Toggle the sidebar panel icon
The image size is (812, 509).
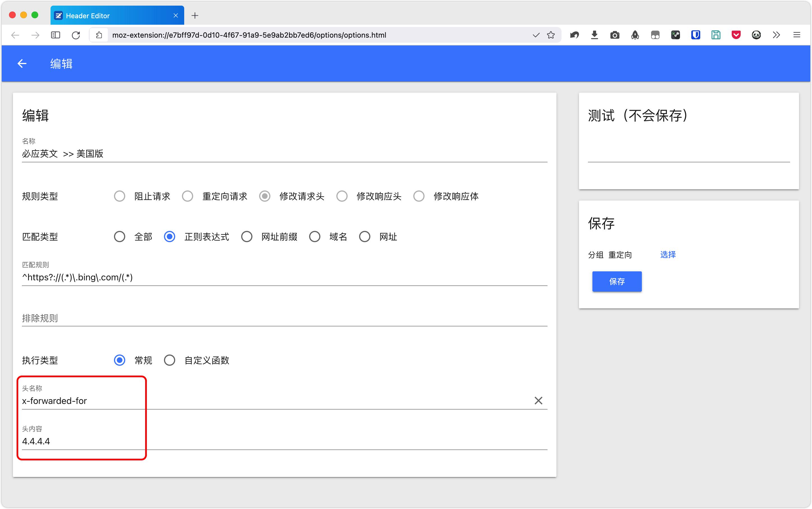tap(56, 35)
